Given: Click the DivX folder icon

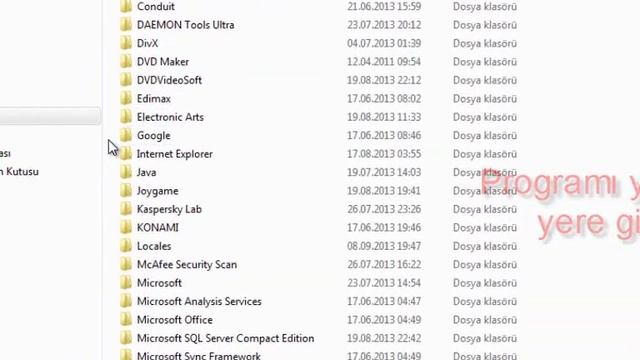Looking at the screenshot, I should coord(126,43).
